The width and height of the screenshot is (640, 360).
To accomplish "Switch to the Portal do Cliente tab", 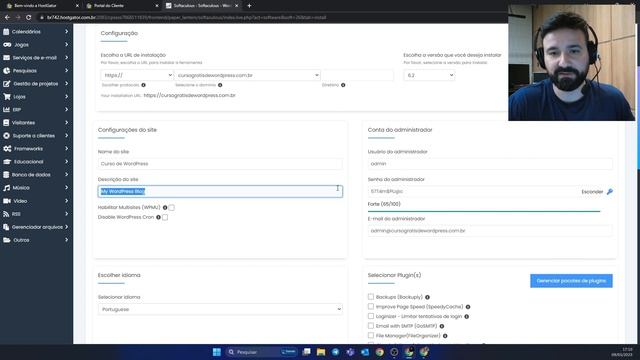I will tap(122, 6).
